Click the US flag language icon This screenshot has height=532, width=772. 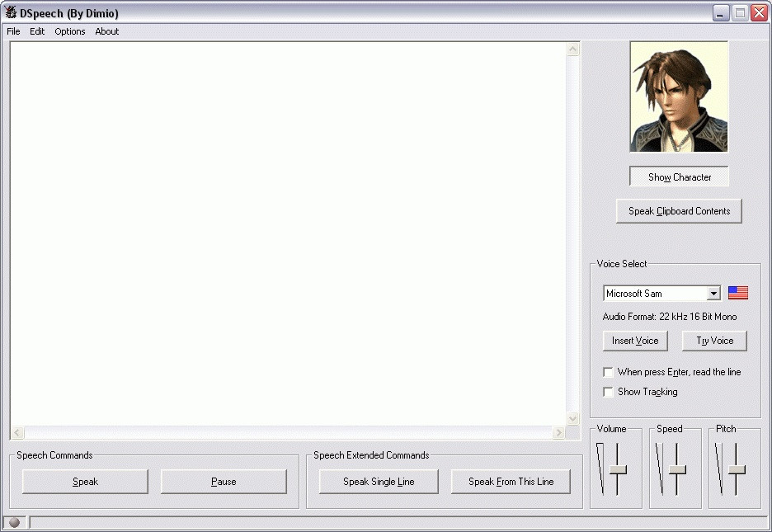tap(738, 293)
